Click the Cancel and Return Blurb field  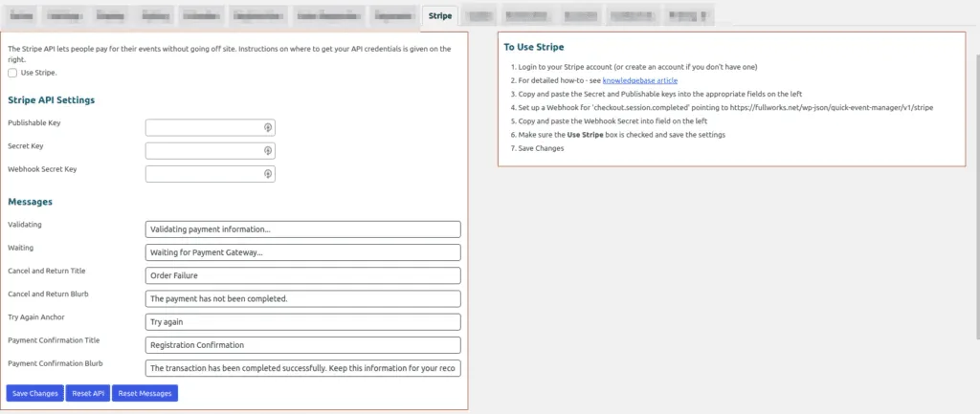302,298
